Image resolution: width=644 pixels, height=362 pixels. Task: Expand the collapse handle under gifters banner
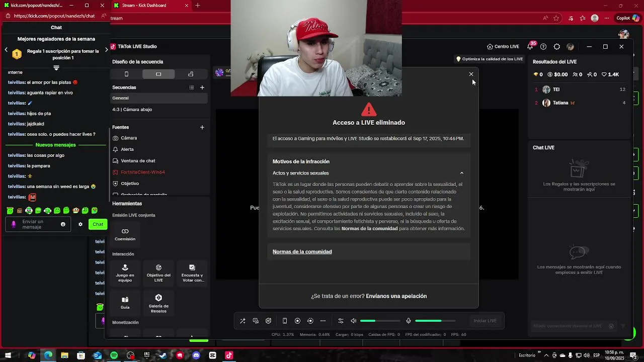coord(56,67)
